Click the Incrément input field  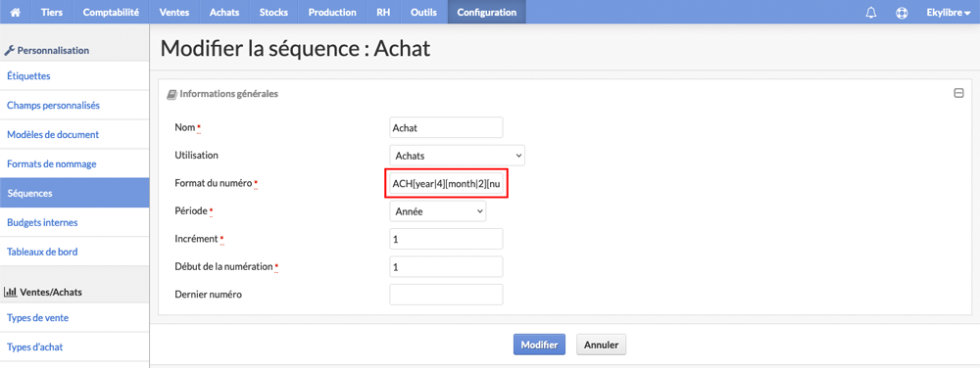[x=446, y=238]
